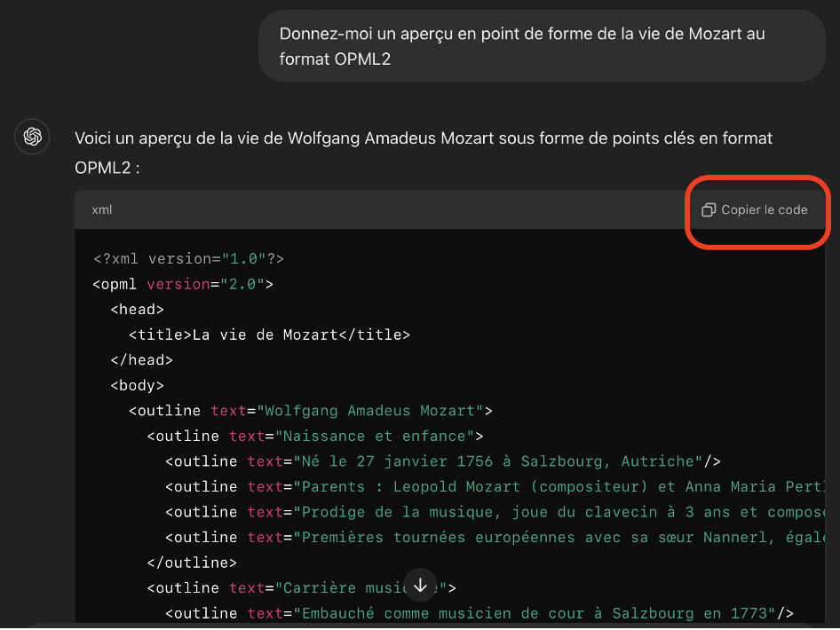Click the ChatGPT logo avatar

click(33, 137)
